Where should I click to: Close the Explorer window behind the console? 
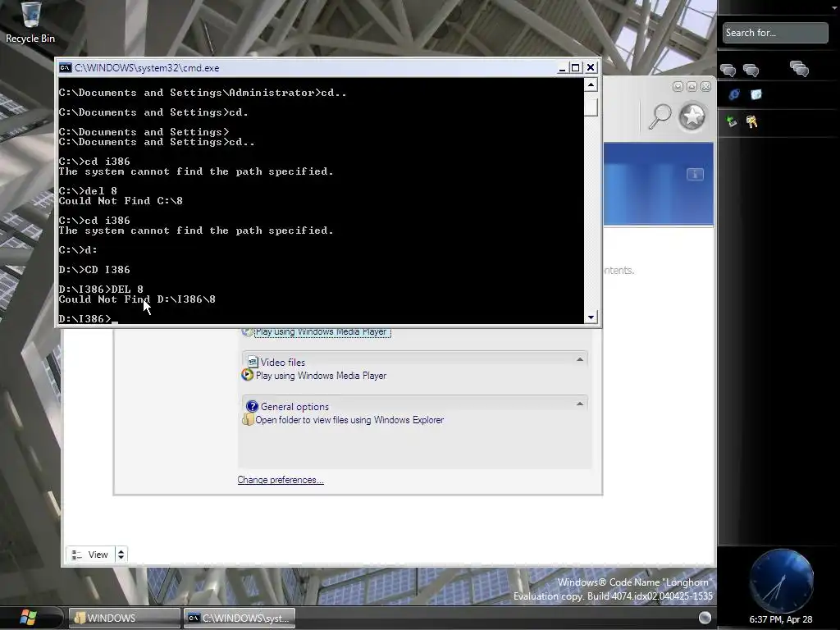(706, 87)
